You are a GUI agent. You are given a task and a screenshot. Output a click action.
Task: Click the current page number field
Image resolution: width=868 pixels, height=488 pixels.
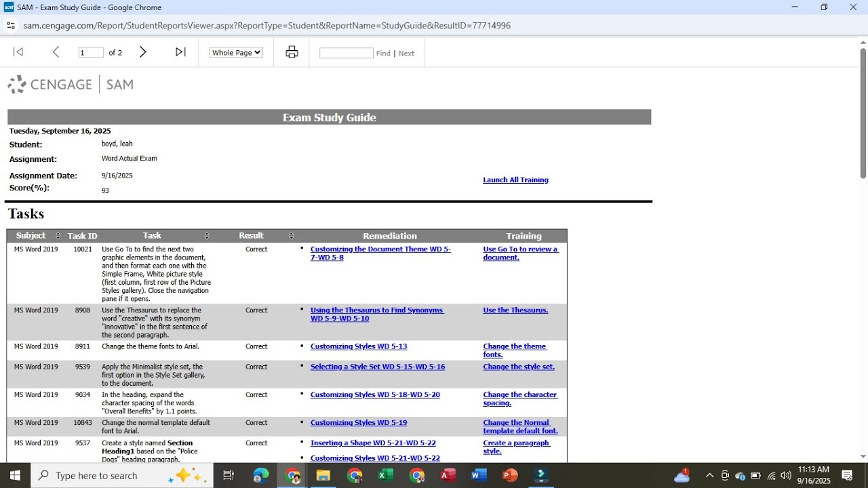coord(91,52)
